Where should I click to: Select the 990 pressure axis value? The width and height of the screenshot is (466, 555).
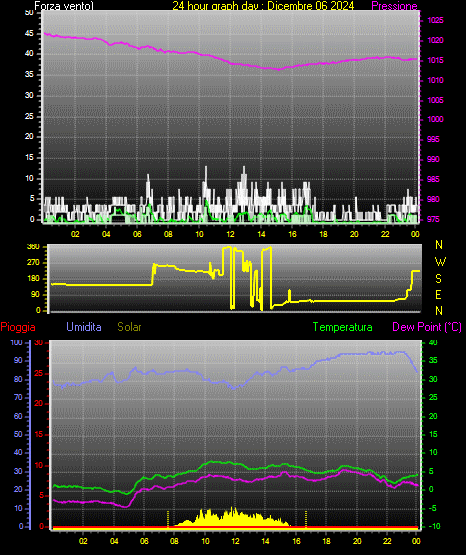[x=433, y=159]
